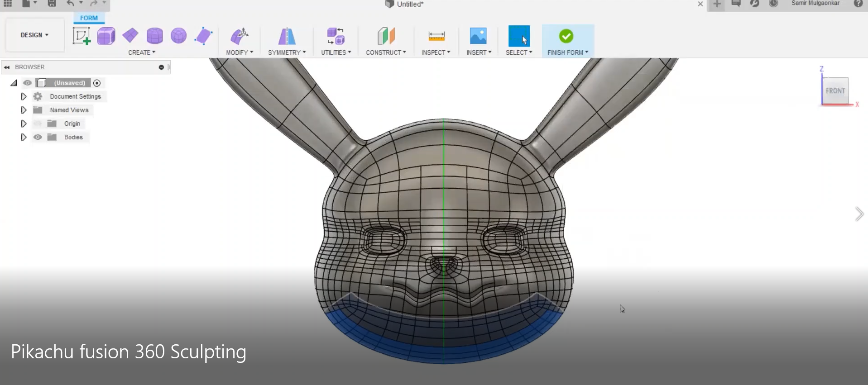Open the INSPECT dropdown menu
The height and width of the screenshot is (385, 868).
pos(436,52)
